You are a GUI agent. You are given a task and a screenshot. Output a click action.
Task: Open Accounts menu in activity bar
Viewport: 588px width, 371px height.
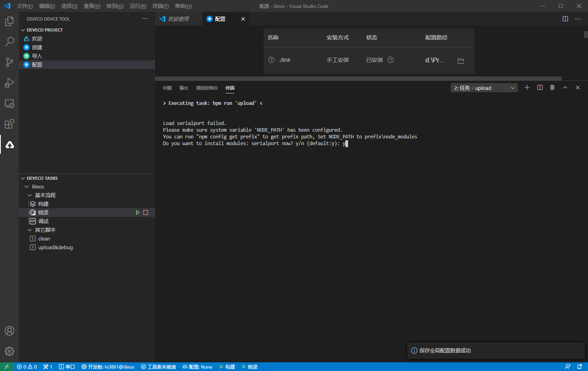[x=9, y=331]
